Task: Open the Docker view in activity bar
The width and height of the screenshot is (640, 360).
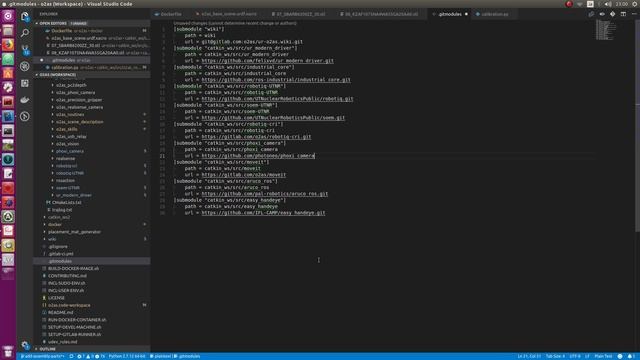Action: [25, 100]
